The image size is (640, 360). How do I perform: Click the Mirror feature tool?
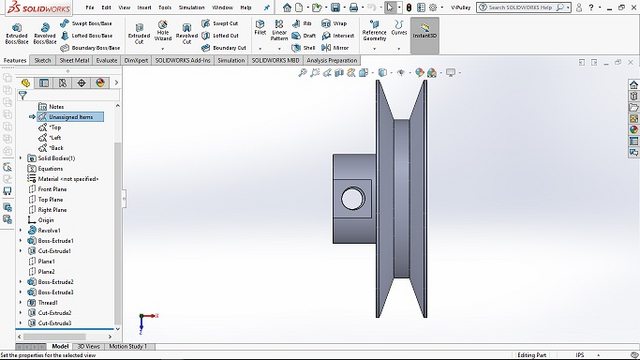coord(335,48)
